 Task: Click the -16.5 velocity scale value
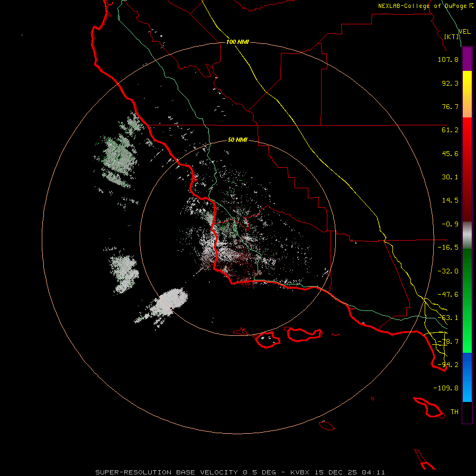click(448, 248)
